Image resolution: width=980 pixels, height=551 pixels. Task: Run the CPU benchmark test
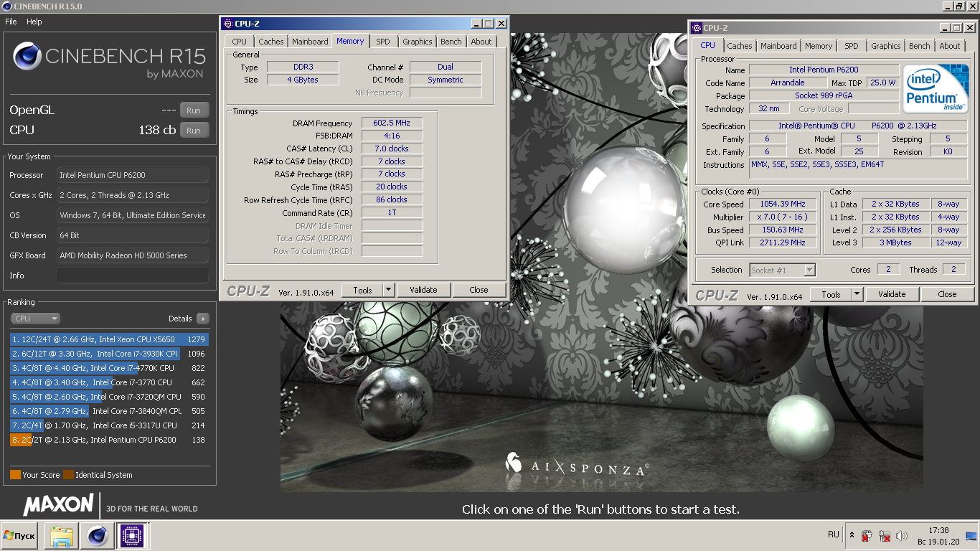coord(194,131)
